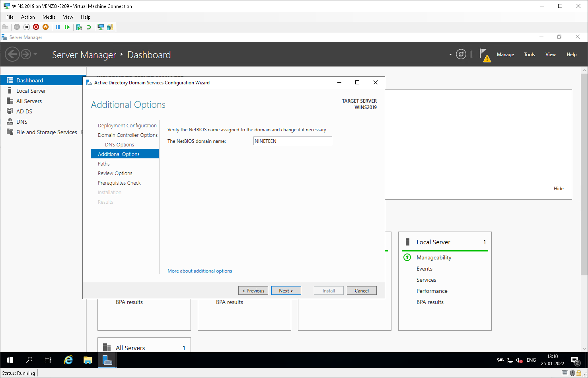The image size is (588, 378).
Task: Open navigation history dropdown arrow
Action: click(x=35, y=54)
